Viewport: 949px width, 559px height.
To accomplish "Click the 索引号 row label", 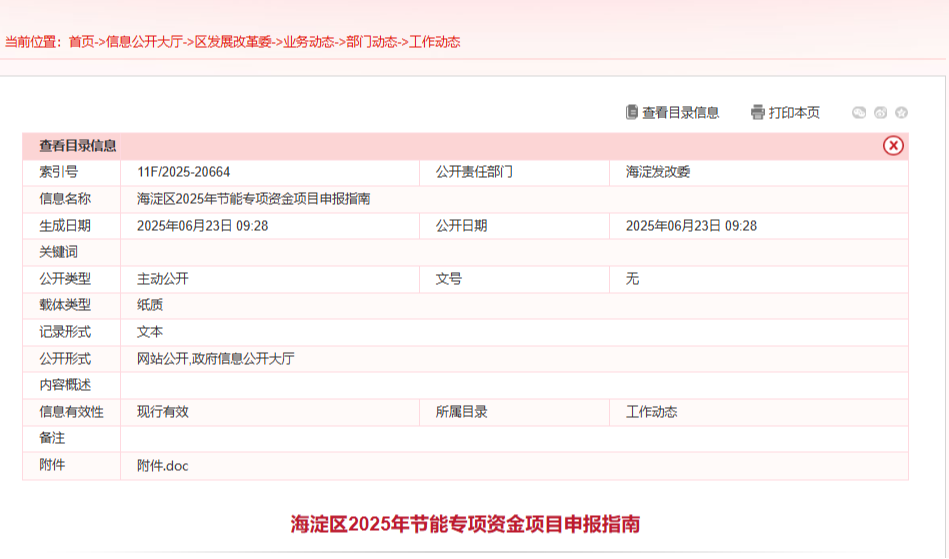I will pyautogui.click(x=59, y=172).
